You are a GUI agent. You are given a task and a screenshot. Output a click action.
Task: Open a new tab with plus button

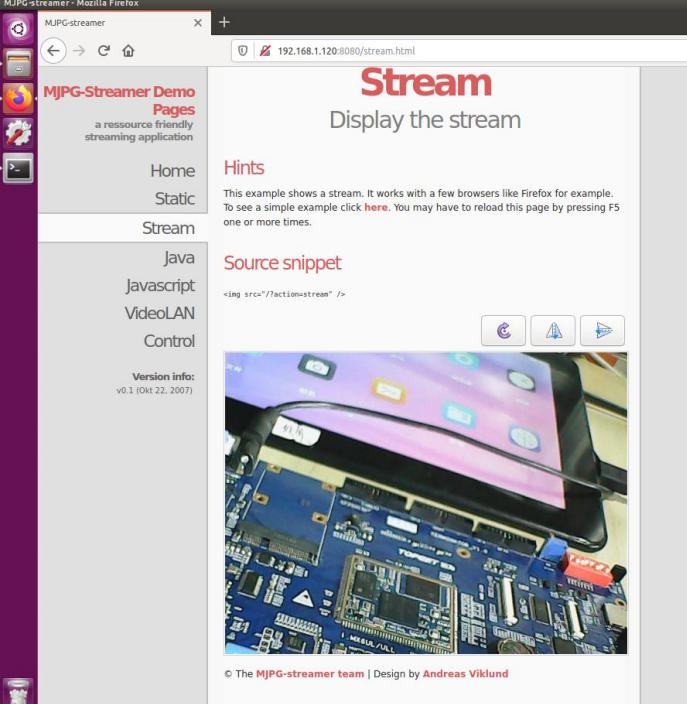(224, 22)
